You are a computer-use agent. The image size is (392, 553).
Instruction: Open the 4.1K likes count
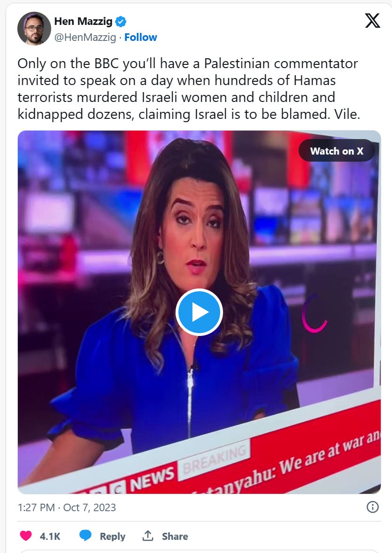(50, 537)
